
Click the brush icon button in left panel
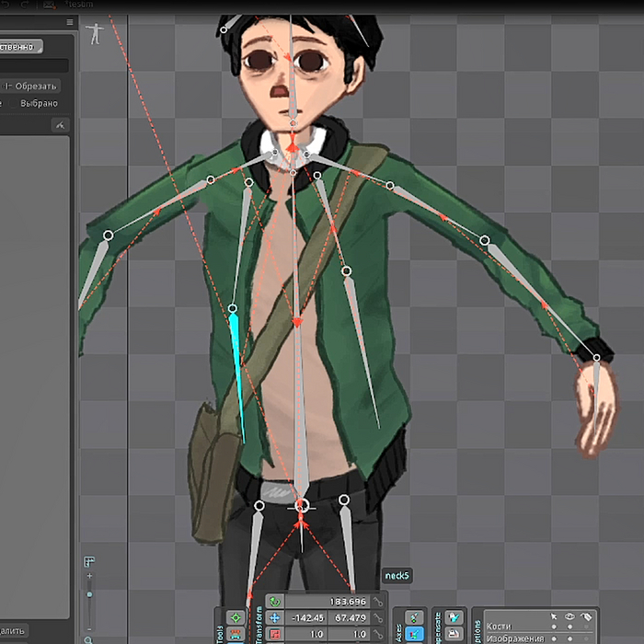60,125
